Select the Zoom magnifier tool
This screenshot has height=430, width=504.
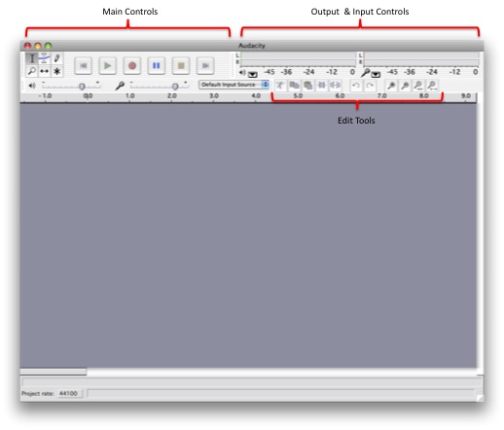32,71
